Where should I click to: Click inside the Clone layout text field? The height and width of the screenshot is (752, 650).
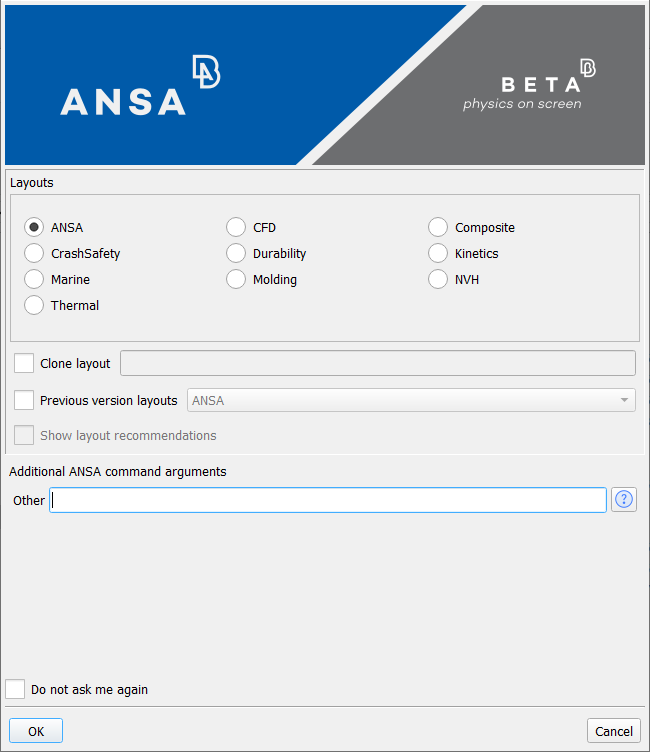coord(377,363)
